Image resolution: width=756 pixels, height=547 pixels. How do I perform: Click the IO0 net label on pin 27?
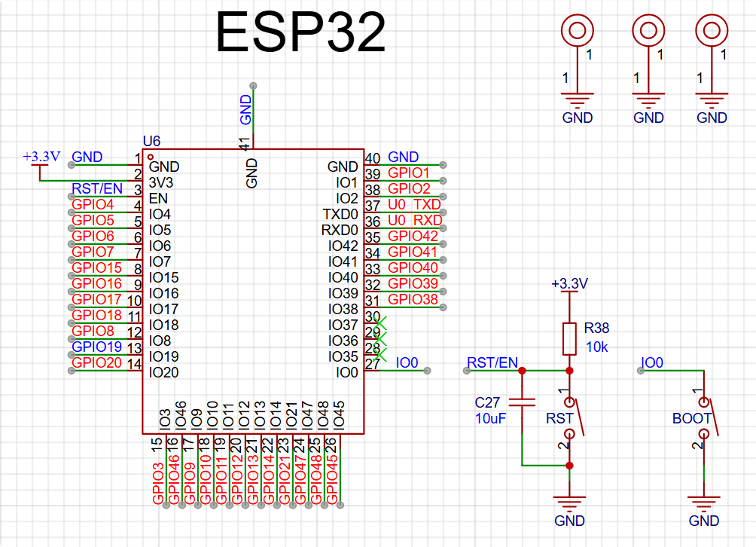point(407,362)
